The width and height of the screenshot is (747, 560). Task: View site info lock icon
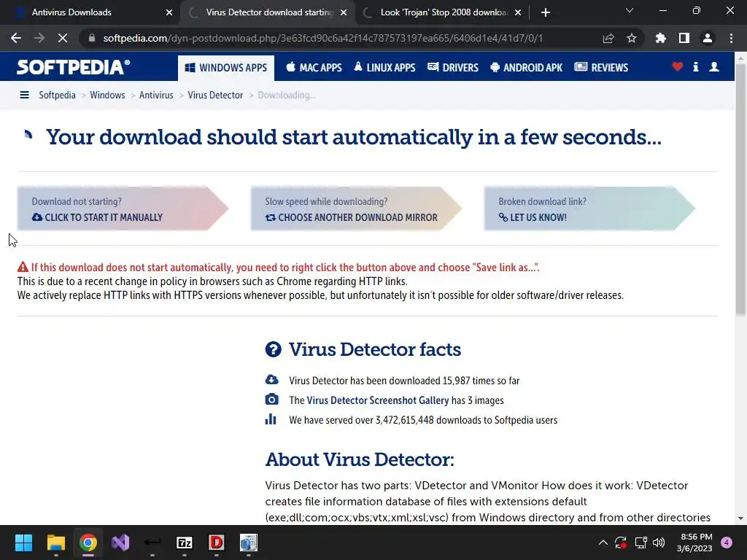92,38
